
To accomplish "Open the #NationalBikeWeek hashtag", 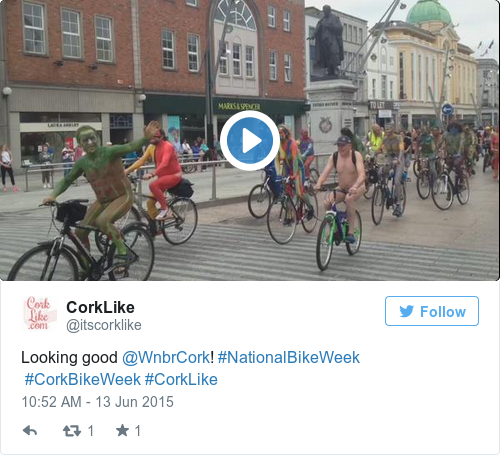I will [x=289, y=357].
